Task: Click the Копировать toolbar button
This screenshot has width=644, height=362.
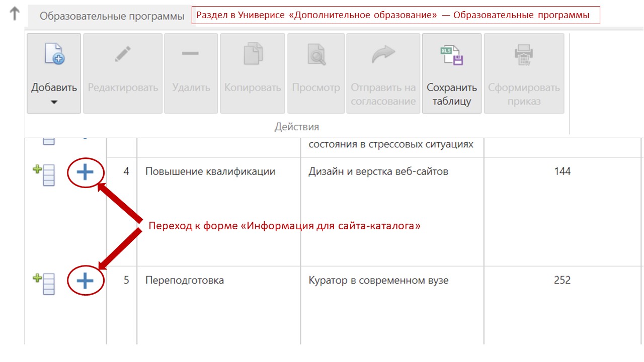Action: click(x=253, y=73)
